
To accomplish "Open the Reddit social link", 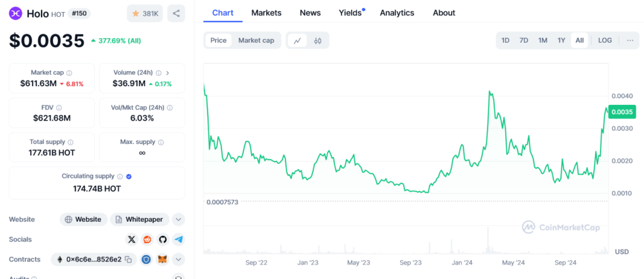I will [x=147, y=239].
